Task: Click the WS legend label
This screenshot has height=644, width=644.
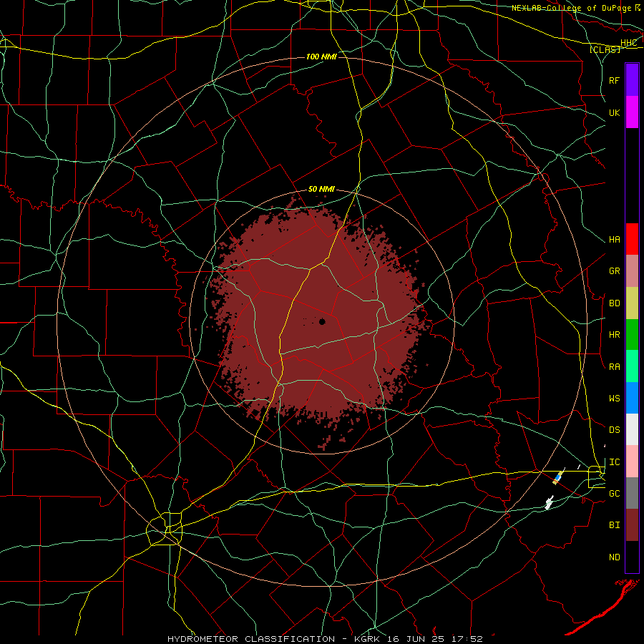Action: click(x=614, y=399)
